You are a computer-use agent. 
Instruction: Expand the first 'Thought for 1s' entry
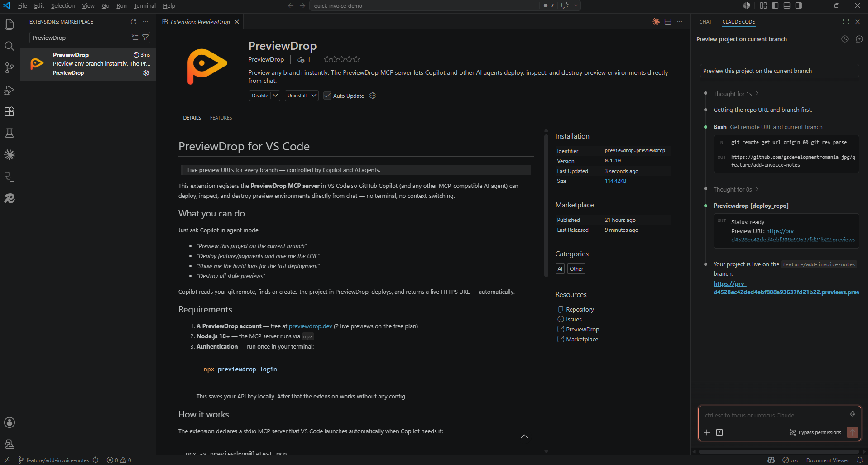736,94
